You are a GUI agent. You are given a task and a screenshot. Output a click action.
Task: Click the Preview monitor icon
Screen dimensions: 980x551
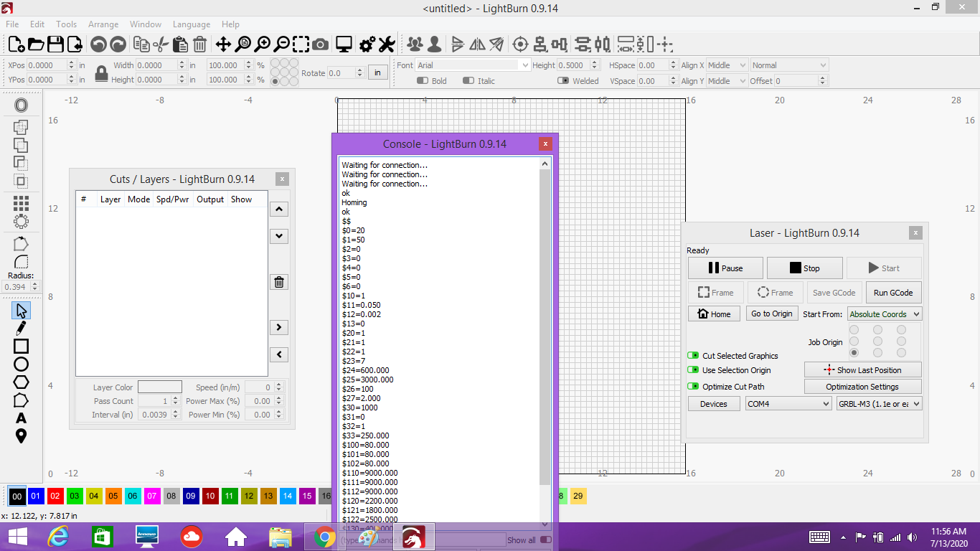click(344, 44)
